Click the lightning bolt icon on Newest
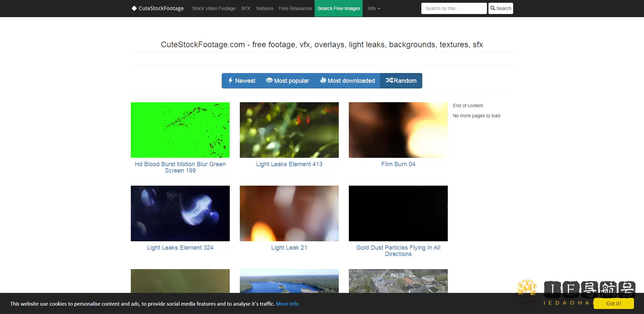The height and width of the screenshot is (314, 644). 230,80
